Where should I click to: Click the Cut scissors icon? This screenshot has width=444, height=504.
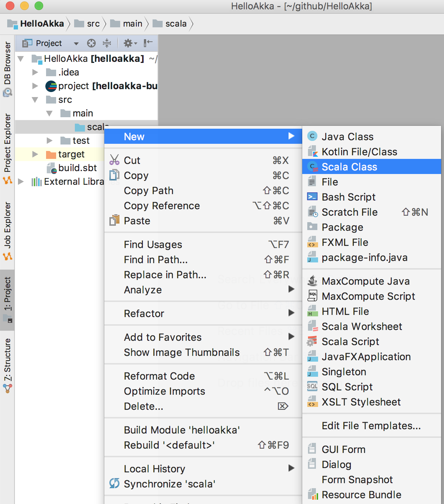click(x=114, y=160)
